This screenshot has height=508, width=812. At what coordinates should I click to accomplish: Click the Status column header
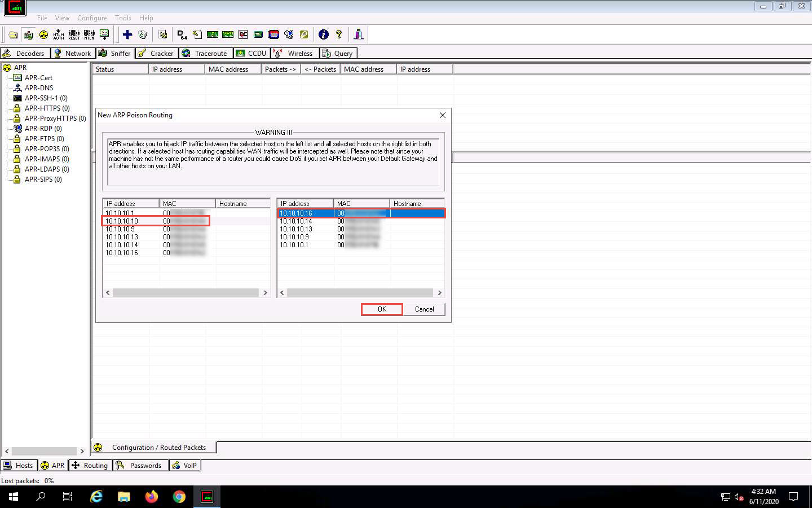(121, 69)
